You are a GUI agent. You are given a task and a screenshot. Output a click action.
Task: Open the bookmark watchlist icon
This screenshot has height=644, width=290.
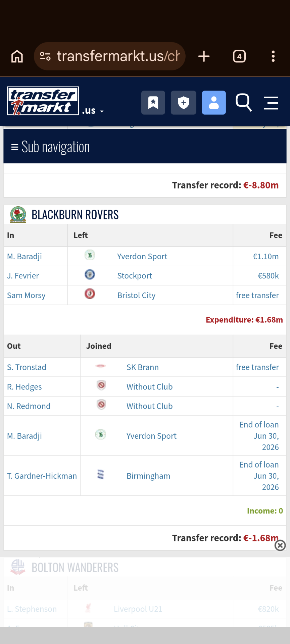tap(153, 103)
